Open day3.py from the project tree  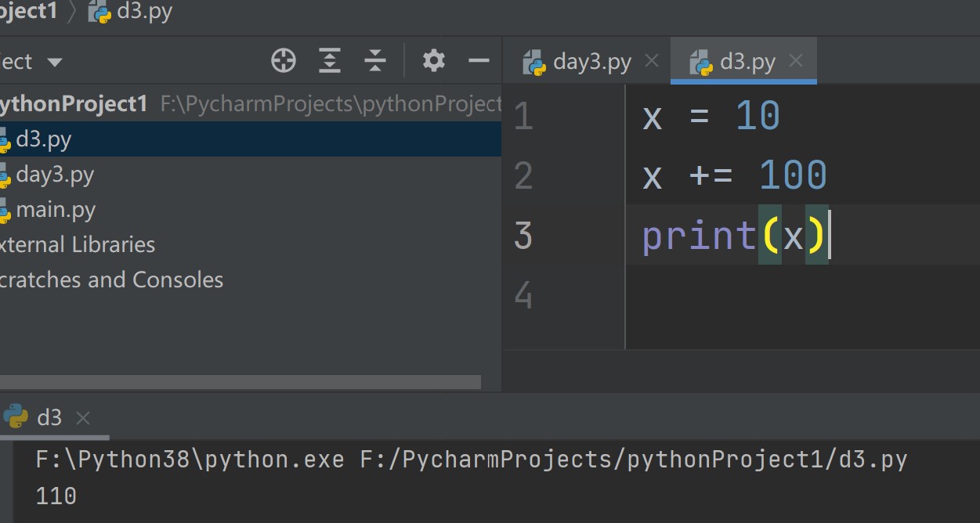(x=54, y=175)
